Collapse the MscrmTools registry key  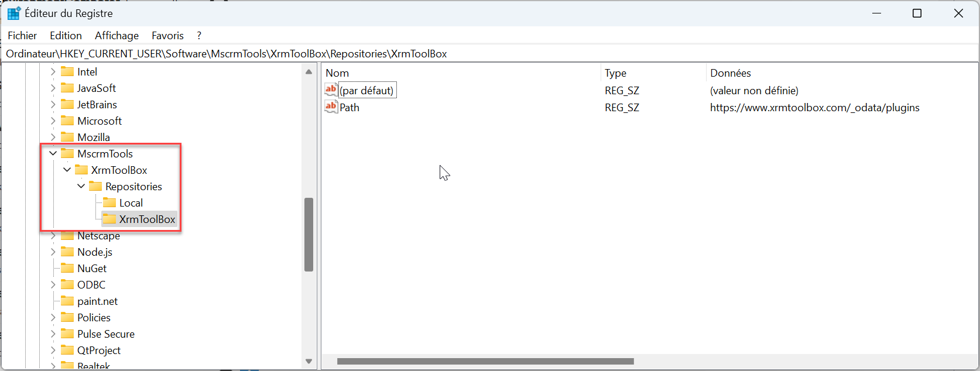point(53,153)
